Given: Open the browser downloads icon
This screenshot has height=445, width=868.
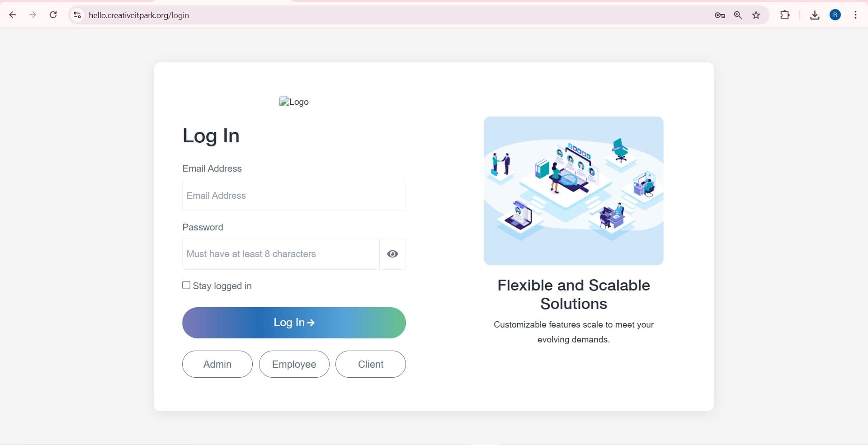Looking at the screenshot, I should pyautogui.click(x=815, y=15).
